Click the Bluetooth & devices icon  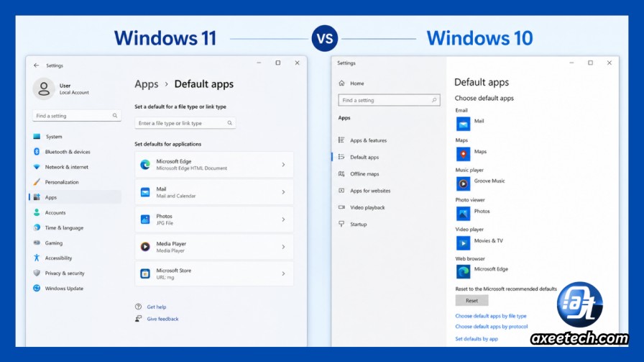pos(37,152)
